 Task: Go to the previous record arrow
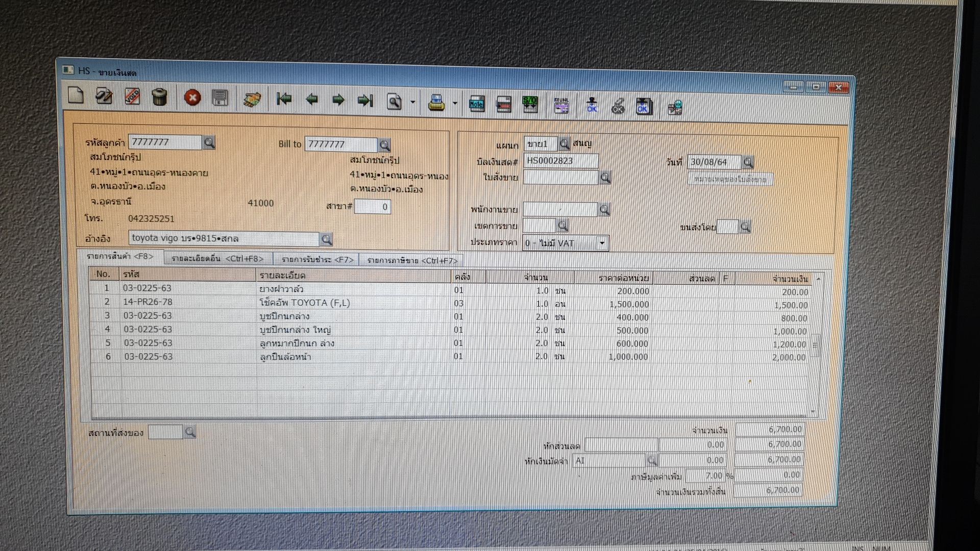pyautogui.click(x=311, y=100)
